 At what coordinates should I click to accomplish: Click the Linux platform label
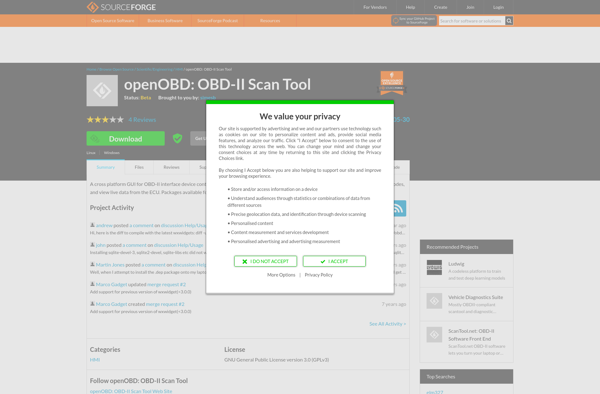(91, 153)
